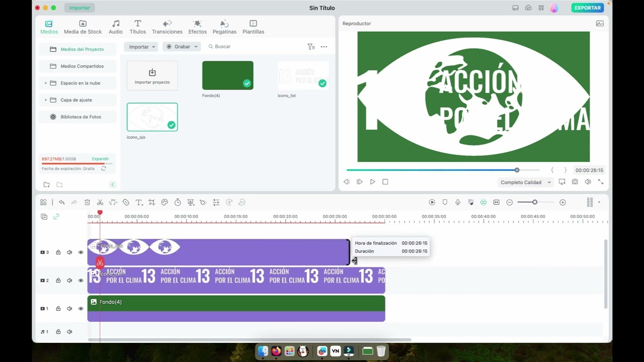Play the preview video

(x=372, y=182)
